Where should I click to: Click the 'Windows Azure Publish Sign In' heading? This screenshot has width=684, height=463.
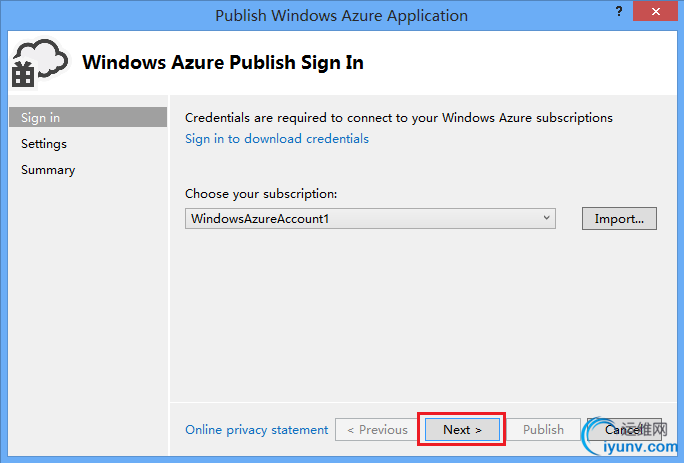[x=223, y=62]
